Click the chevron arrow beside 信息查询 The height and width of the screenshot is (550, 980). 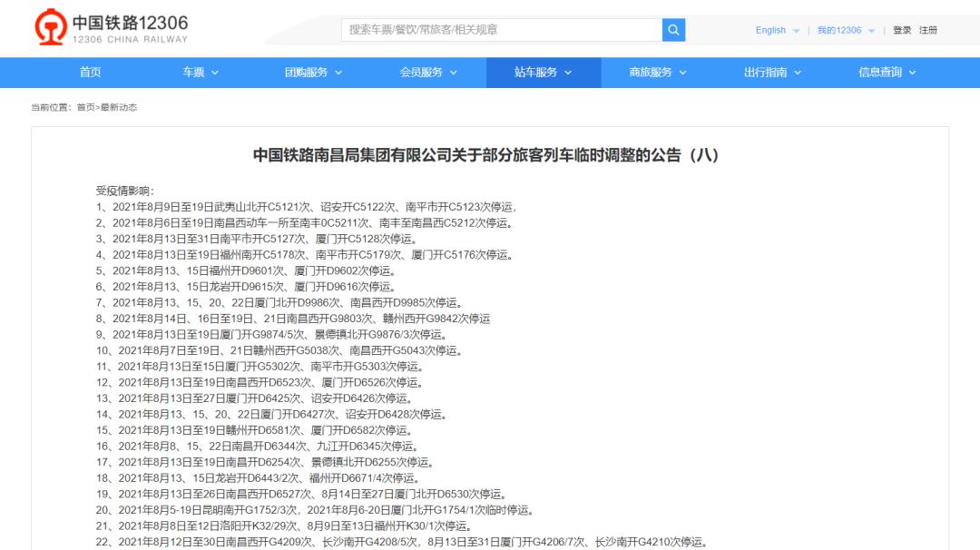click(x=912, y=74)
